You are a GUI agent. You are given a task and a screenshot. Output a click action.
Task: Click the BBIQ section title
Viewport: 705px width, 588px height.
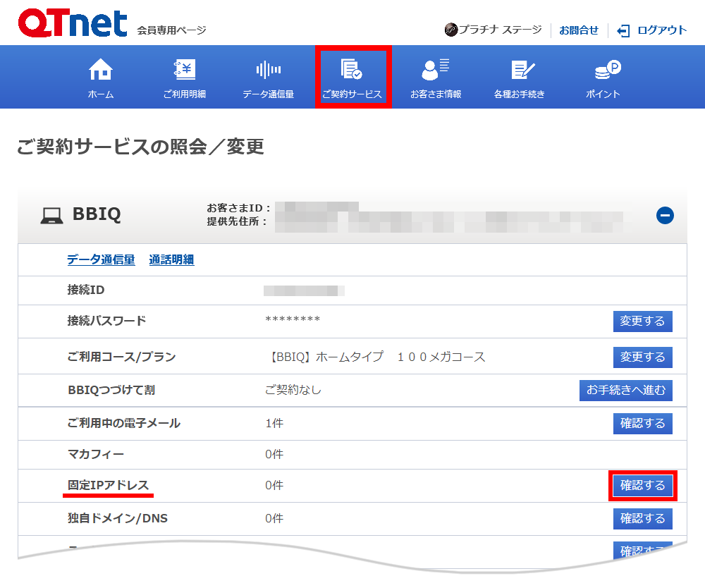coord(97,214)
